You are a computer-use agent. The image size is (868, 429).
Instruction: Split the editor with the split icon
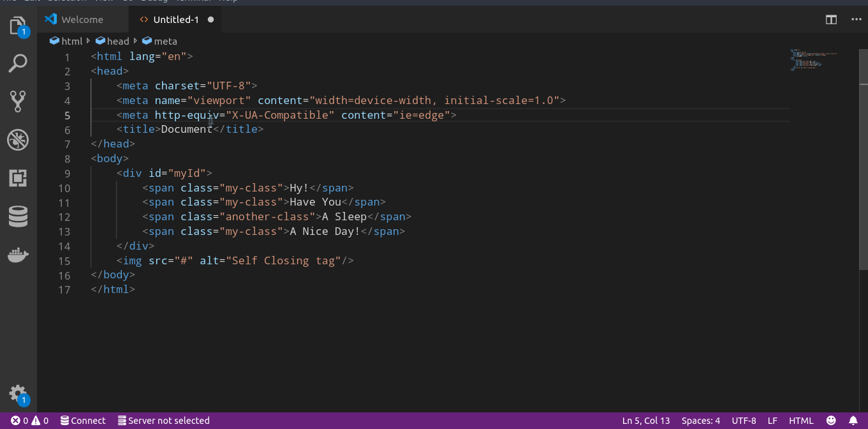click(831, 20)
